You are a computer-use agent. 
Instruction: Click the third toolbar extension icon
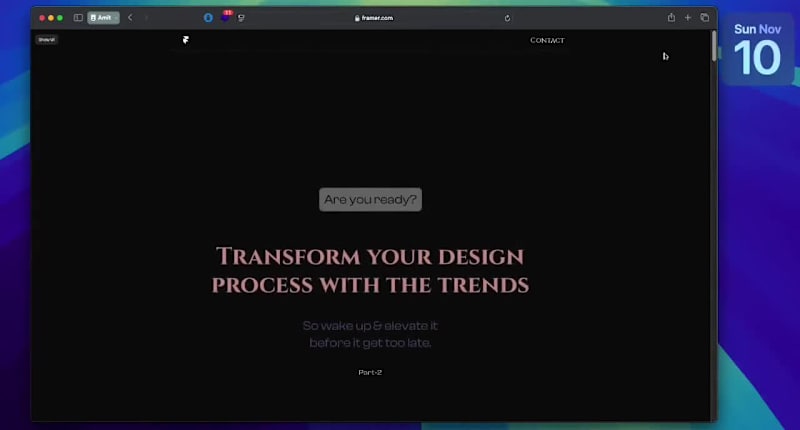pos(241,18)
